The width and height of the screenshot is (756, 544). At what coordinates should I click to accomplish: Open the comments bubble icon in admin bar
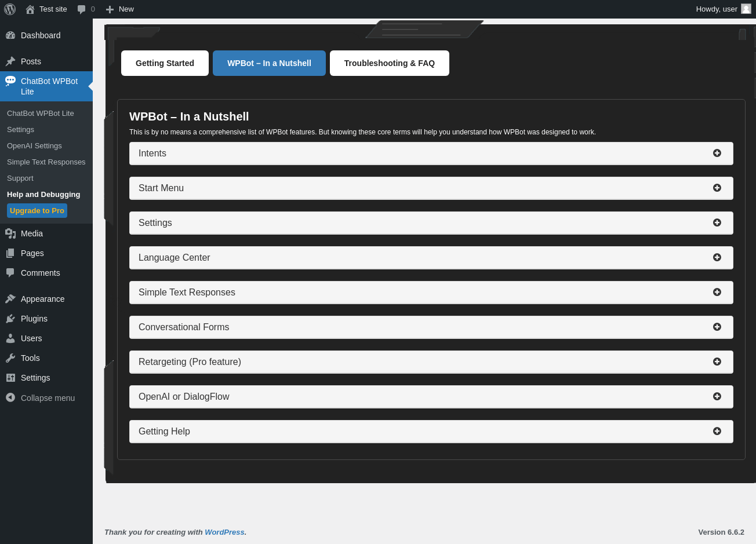tap(81, 9)
